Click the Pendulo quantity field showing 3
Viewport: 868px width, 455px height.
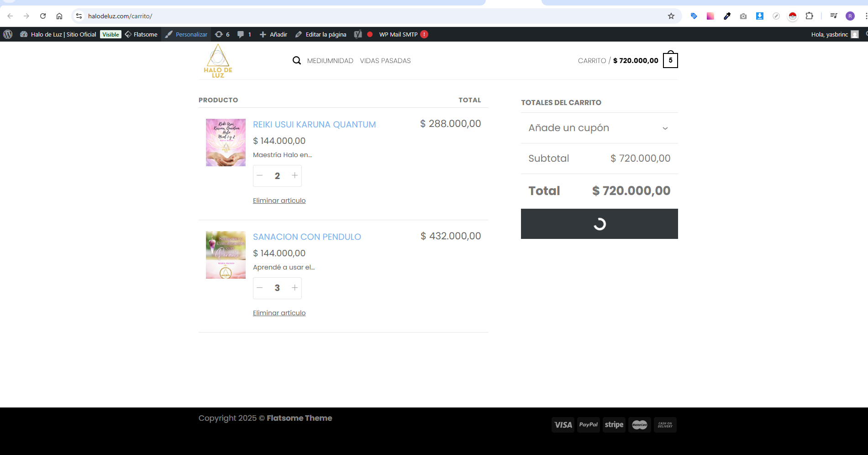[x=277, y=288]
